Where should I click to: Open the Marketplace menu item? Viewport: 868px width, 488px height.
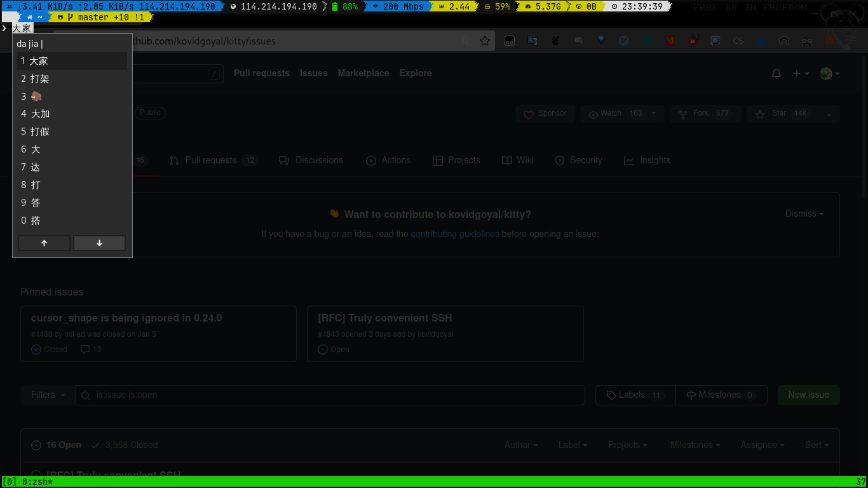(363, 73)
